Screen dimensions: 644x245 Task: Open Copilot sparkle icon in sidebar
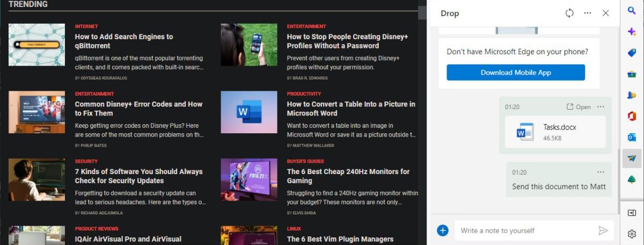pyautogui.click(x=632, y=32)
